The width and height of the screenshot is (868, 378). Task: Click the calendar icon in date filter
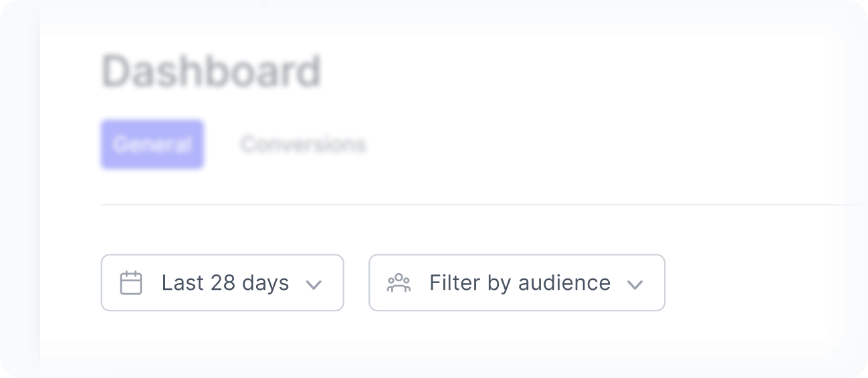tap(131, 283)
